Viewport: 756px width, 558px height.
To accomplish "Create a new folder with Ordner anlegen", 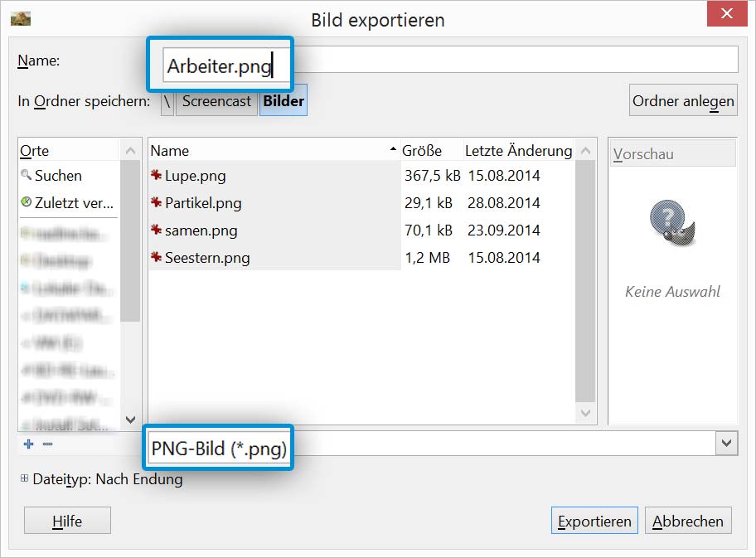I will tap(683, 101).
